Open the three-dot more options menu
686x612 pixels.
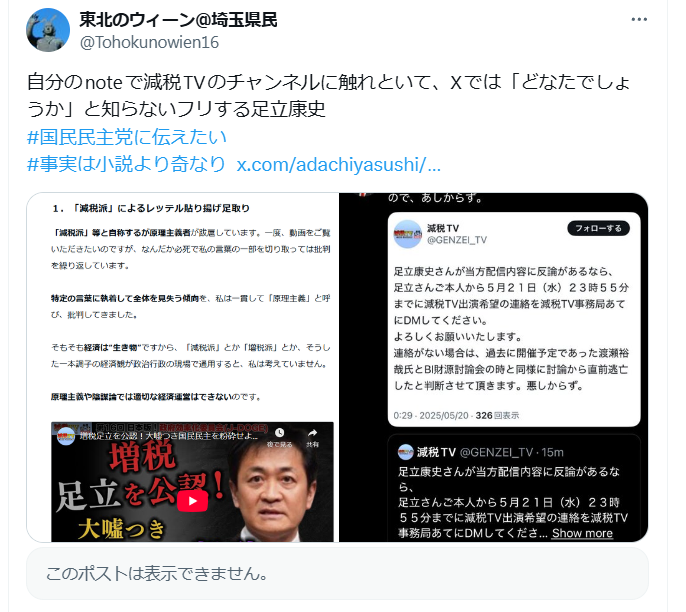click(x=639, y=19)
